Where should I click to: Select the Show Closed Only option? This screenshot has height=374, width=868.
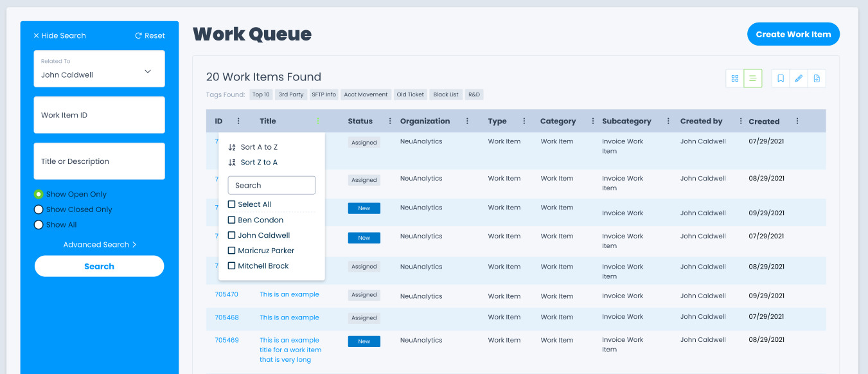(39, 209)
